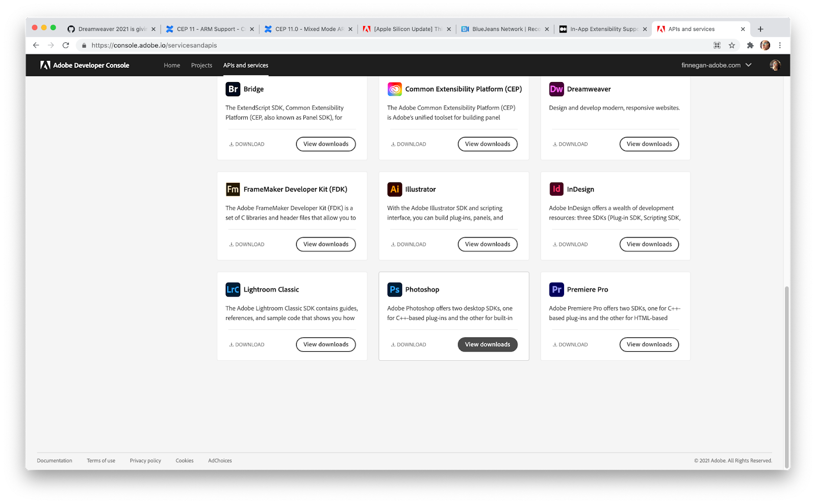Click the QR code icon in address bar
816x504 pixels.
tap(717, 45)
